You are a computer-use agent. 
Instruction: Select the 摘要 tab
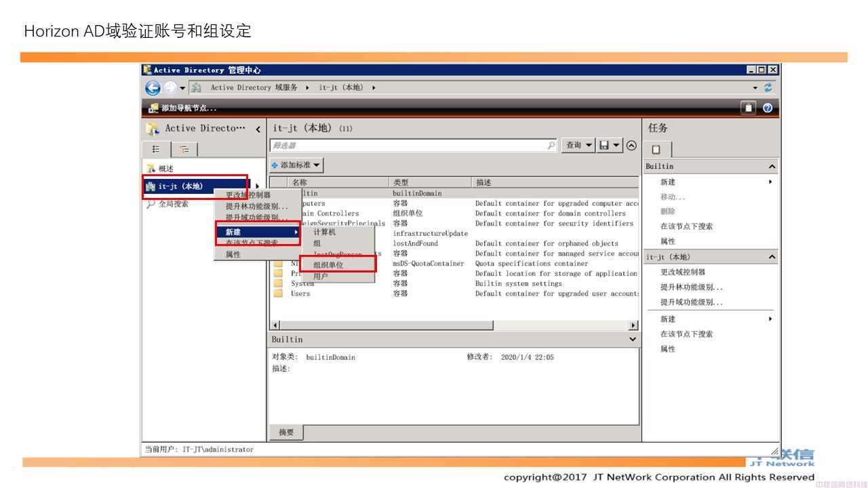click(x=286, y=432)
